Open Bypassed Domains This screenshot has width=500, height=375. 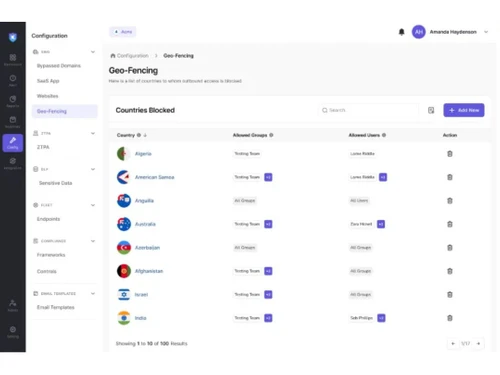[59, 66]
